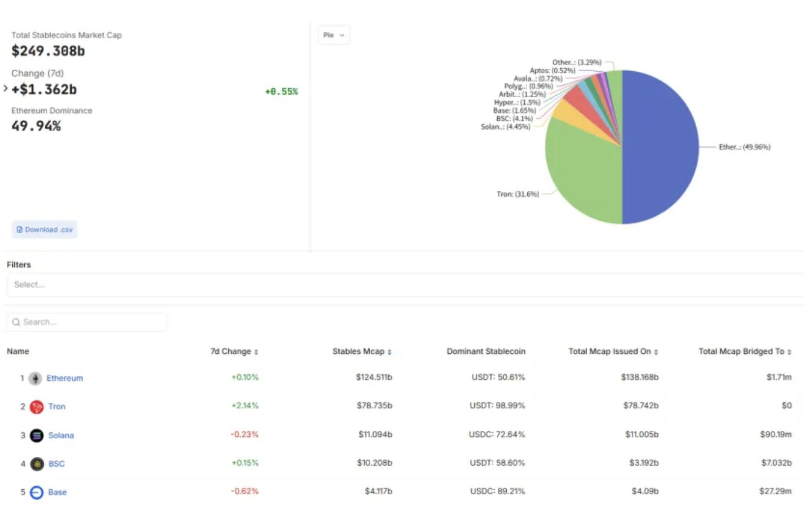This screenshot has width=812, height=528.
Task: Click the magnifier icon in search box
Action: tap(16, 322)
